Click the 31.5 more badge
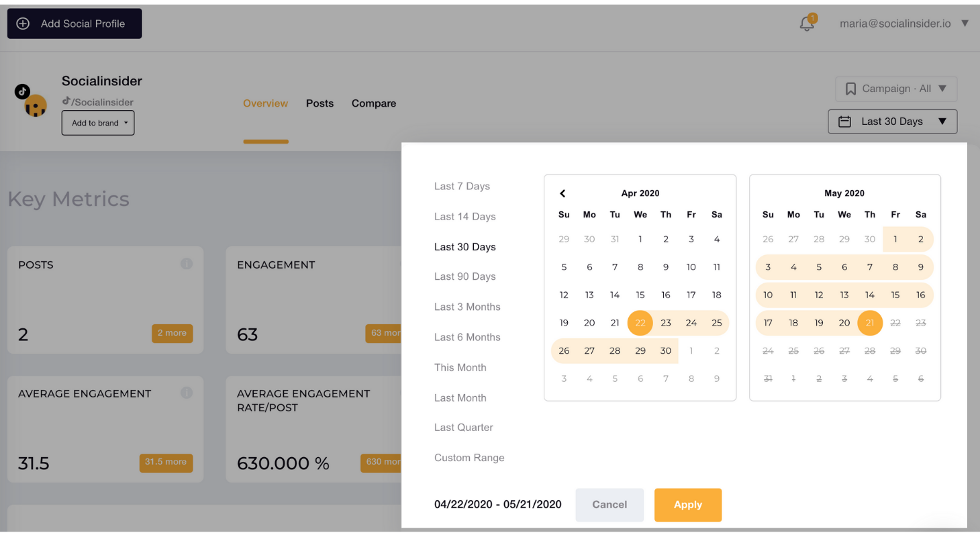The image size is (980, 537). [x=165, y=462]
